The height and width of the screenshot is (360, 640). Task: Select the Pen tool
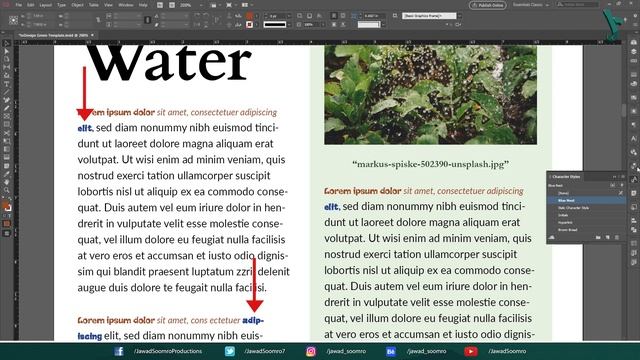[x=7, y=100]
